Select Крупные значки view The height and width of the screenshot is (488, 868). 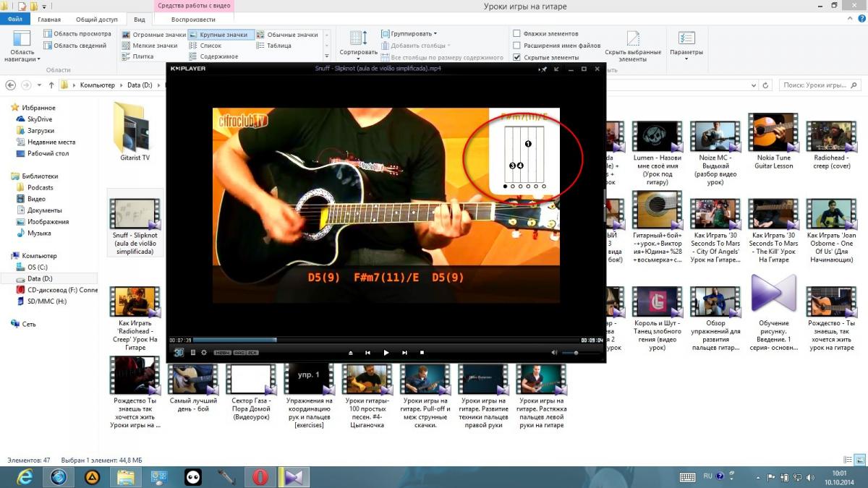point(220,35)
